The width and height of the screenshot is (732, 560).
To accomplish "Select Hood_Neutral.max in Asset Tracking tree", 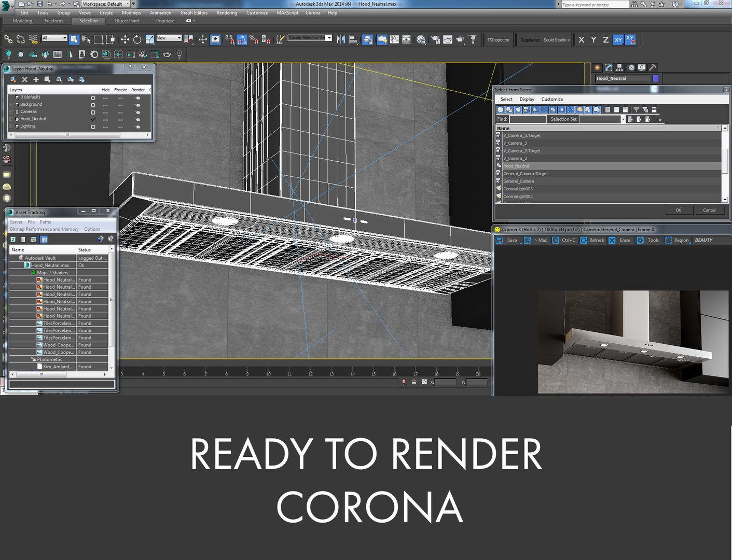I will tap(50, 265).
